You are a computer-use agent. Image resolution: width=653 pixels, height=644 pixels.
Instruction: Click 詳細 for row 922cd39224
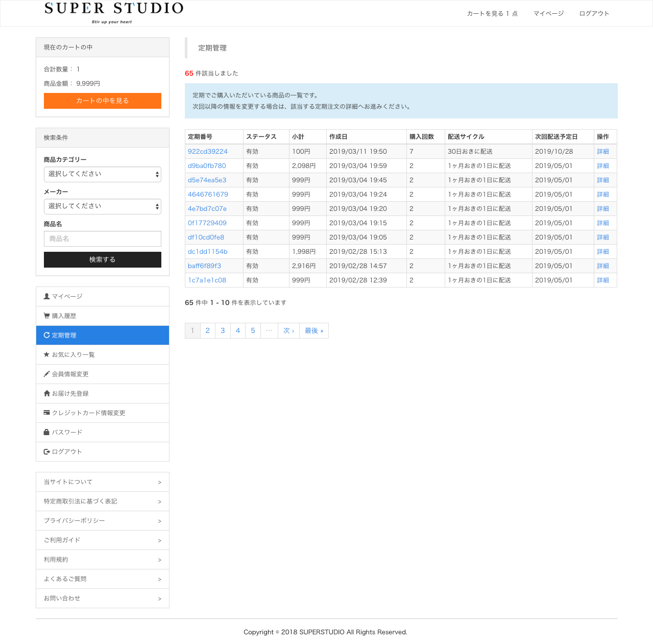(x=603, y=152)
